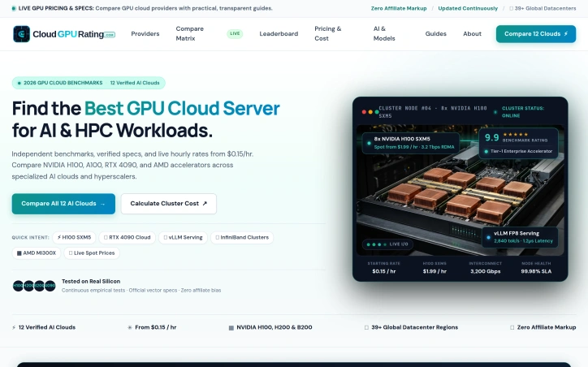Click the green window dot on cluster card
The width and height of the screenshot is (588, 367).
377,112
